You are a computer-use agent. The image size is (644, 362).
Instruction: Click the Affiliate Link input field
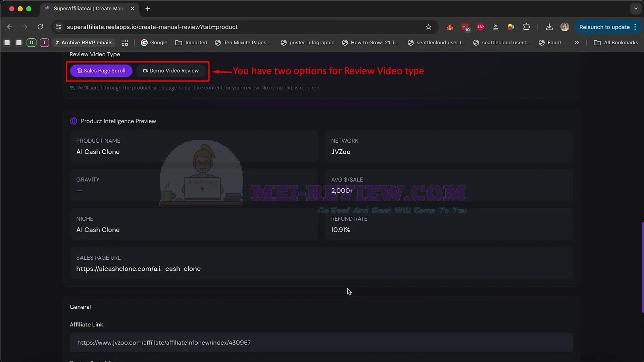(x=321, y=343)
